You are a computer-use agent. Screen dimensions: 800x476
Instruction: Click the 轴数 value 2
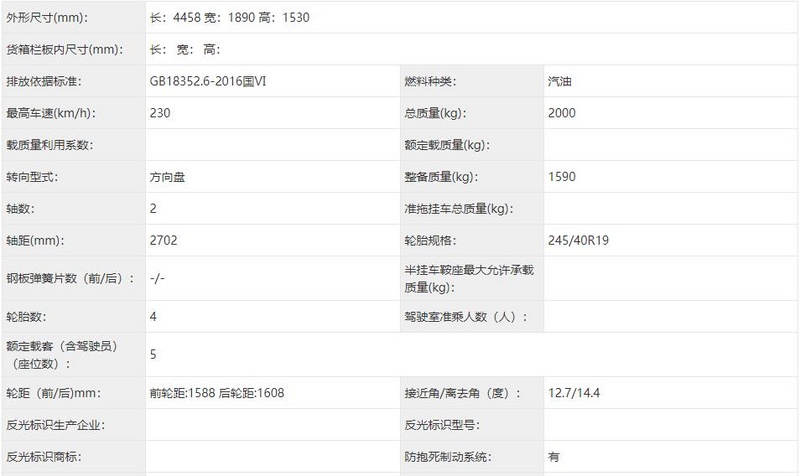point(153,208)
